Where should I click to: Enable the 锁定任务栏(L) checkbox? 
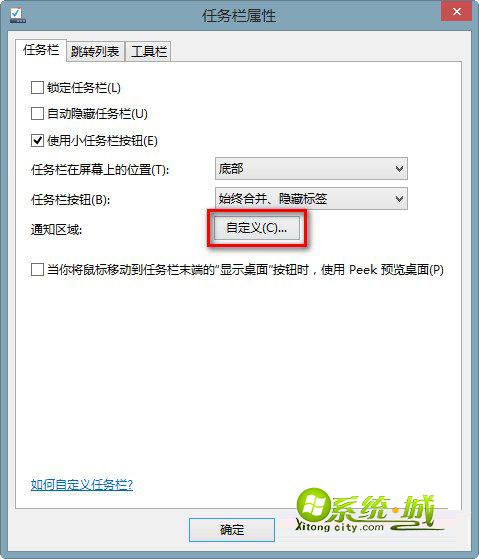(37, 88)
